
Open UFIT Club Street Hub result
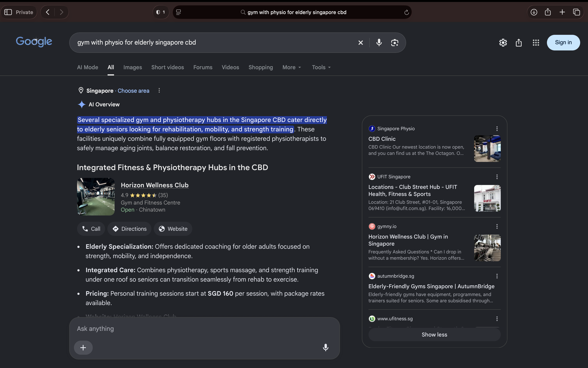pos(413,191)
